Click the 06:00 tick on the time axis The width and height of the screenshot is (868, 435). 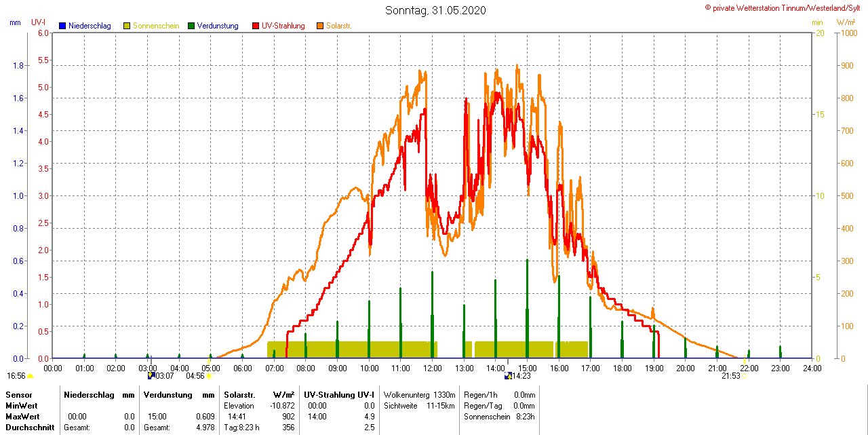(243, 368)
